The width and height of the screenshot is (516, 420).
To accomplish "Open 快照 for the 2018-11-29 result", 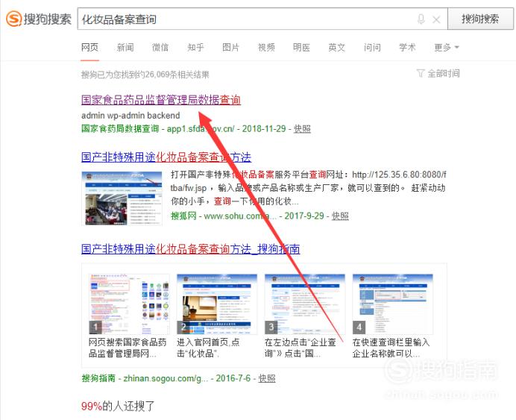I will pos(302,128).
